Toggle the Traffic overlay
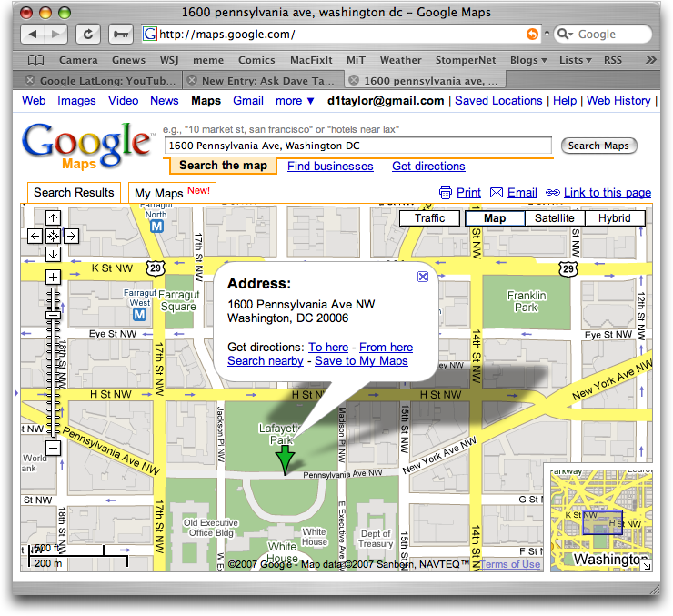 (x=429, y=218)
